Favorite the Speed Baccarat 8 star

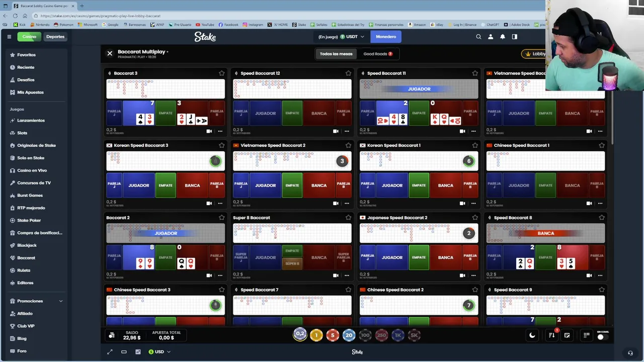point(602,218)
